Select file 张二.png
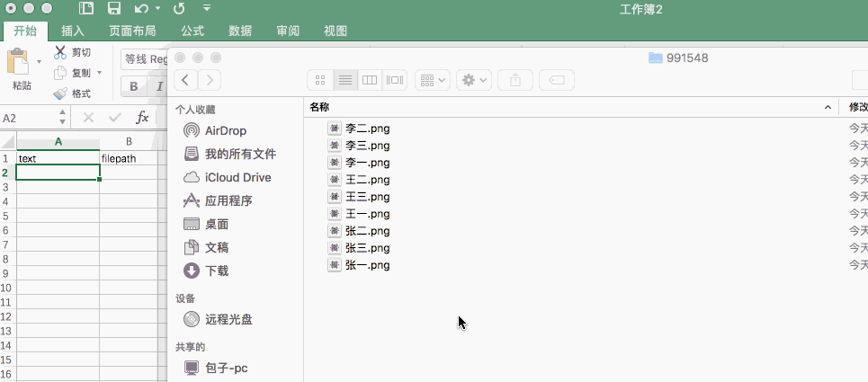868x382 pixels. pyautogui.click(x=359, y=230)
